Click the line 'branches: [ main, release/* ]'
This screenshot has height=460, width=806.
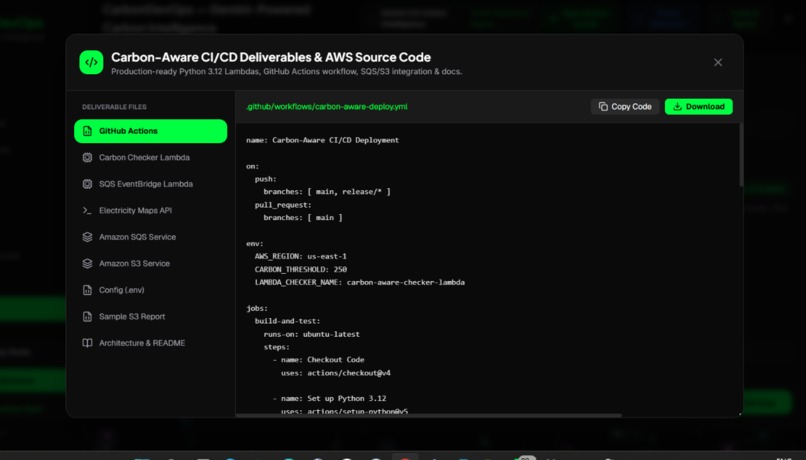327,192
